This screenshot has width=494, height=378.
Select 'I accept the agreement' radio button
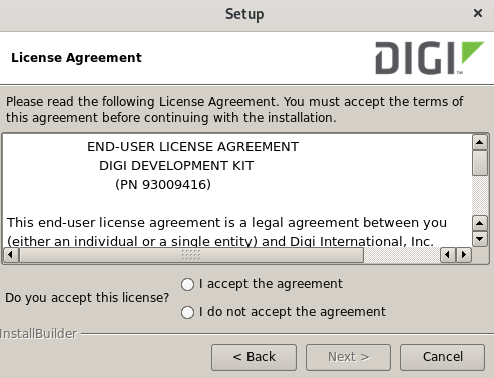point(187,284)
